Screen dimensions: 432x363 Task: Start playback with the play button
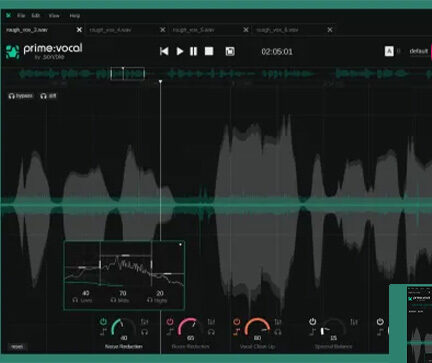click(x=180, y=51)
